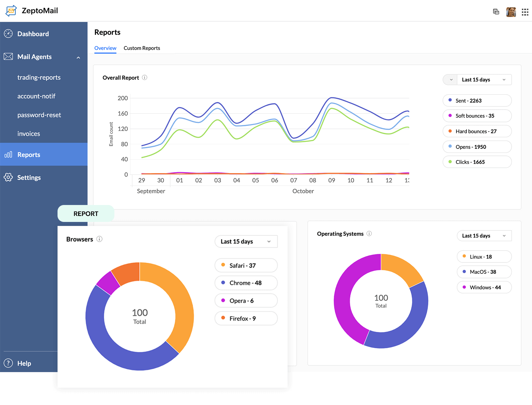Screen dimensions: 532x405
Task: Open the Browsers Last 15 days dropdown
Action: tap(246, 242)
